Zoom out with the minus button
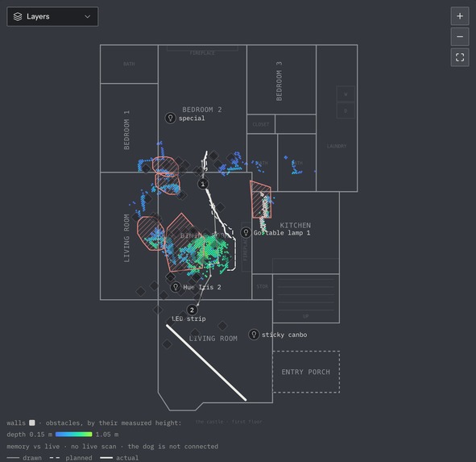The image size is (476, 462). pyautogui.click(x=460, y=37)
